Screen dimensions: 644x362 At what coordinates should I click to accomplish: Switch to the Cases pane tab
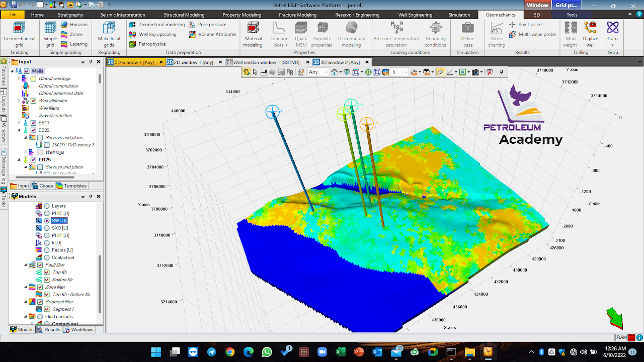[x=43, y=186]
